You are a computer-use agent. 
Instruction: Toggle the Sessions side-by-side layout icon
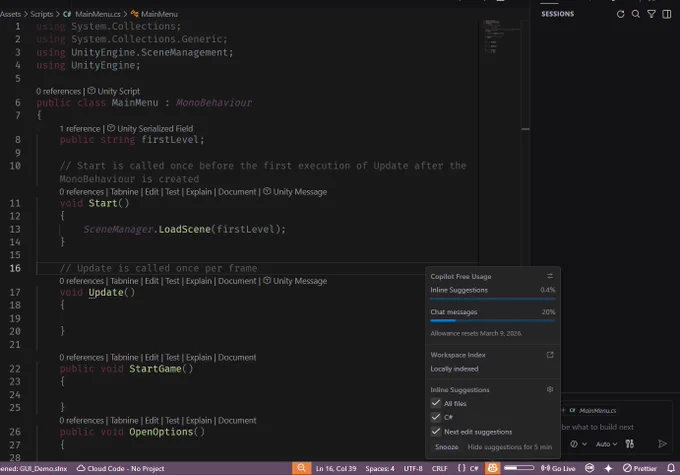[667, 14]
